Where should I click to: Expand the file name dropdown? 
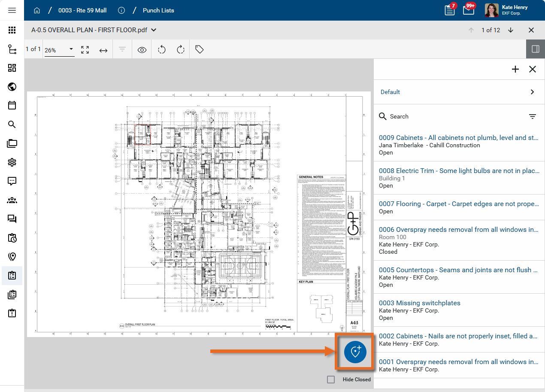coord(154,30)
